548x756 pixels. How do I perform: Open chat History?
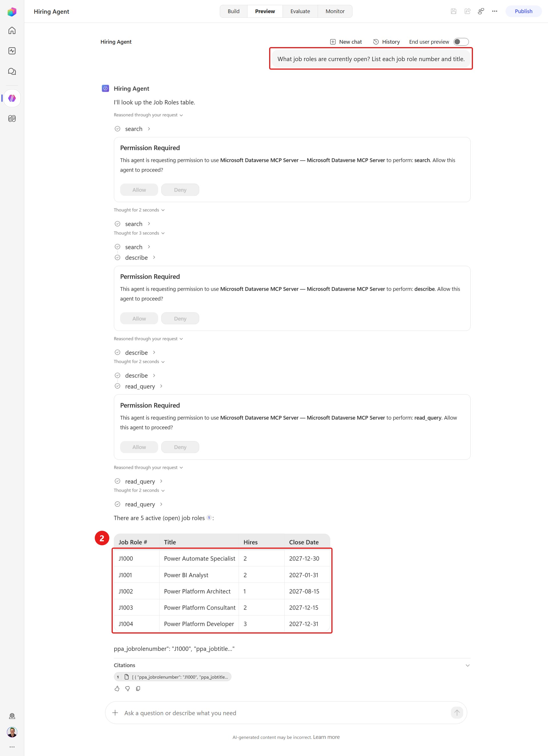click(x=386, y=42)
